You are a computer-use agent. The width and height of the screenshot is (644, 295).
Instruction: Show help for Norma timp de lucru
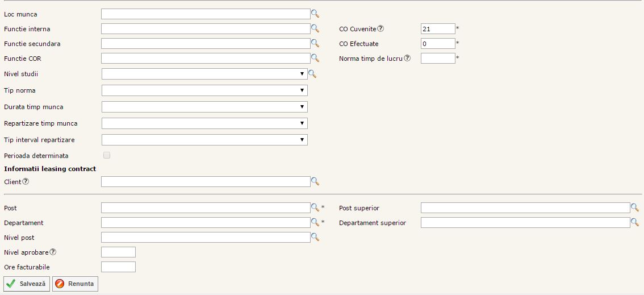point(407,58)
